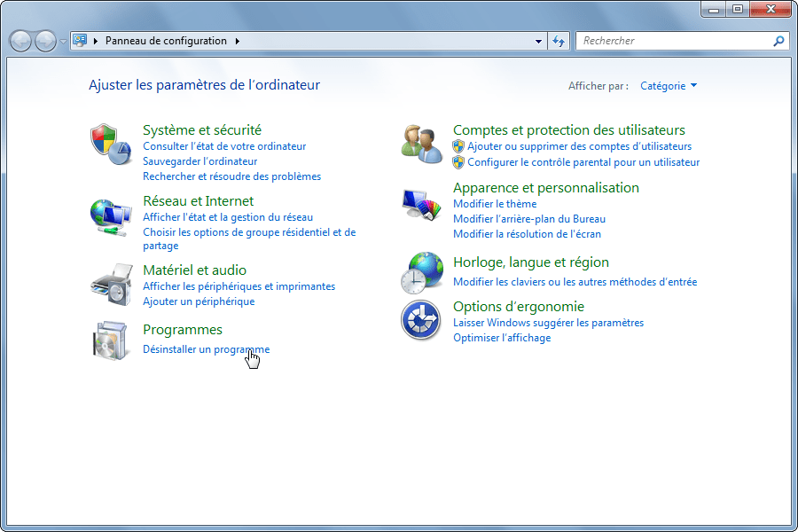Click the Réseau et Internet globe icon
This screenshot has height=532, width=798.
point(110,215)
